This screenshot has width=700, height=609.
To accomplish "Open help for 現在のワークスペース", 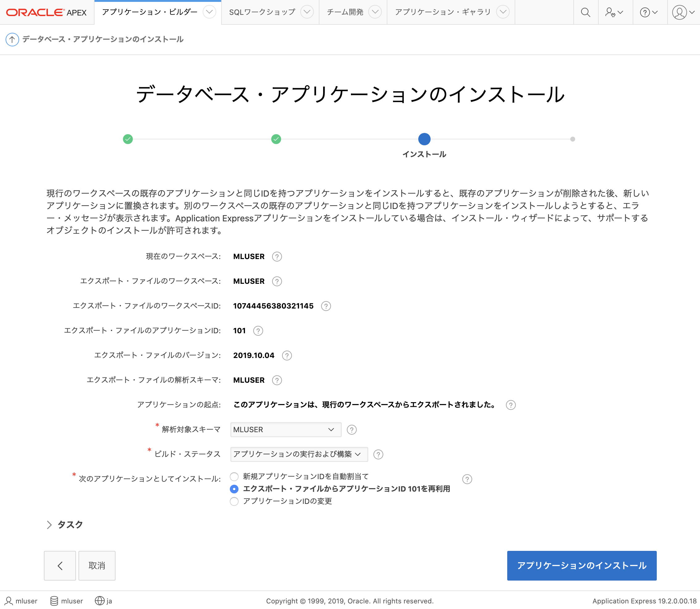I will pyautogui.click(x=277, y=257).
